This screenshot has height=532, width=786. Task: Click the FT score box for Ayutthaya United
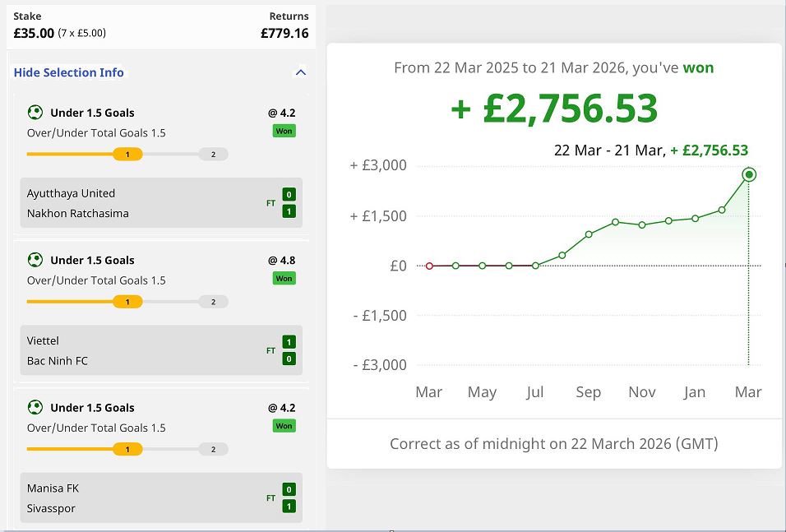click(288, 203)
